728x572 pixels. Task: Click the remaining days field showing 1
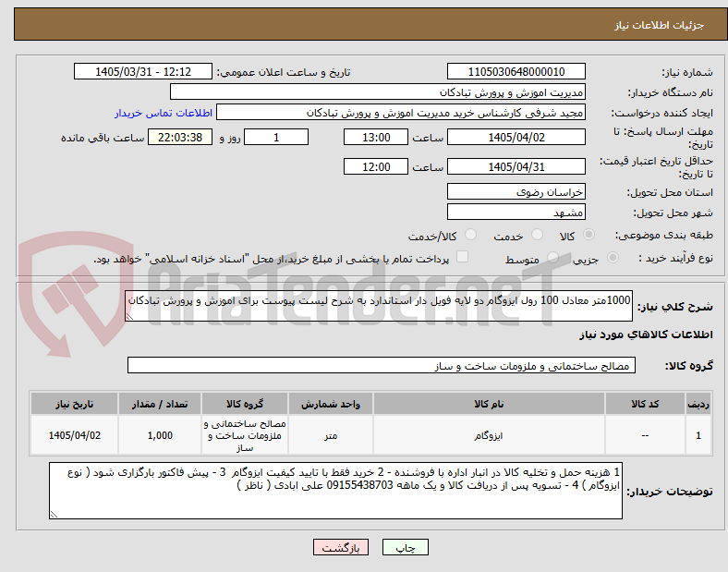276,137
